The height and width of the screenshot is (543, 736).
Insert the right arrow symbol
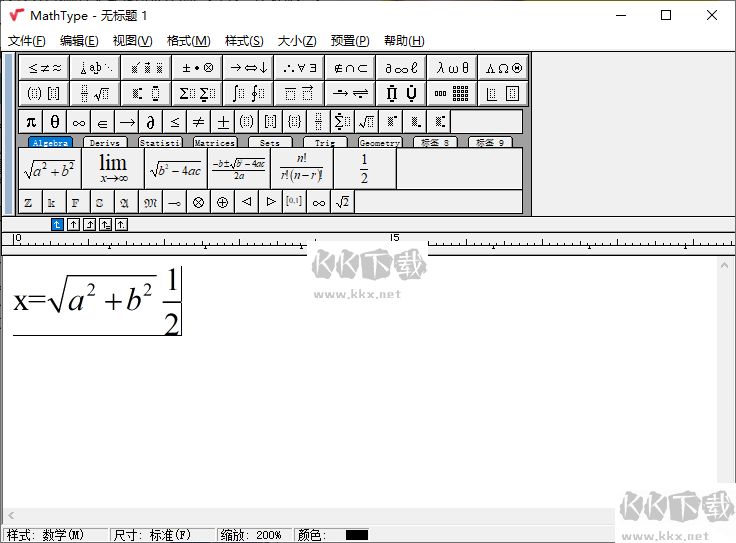click(127, 122)
